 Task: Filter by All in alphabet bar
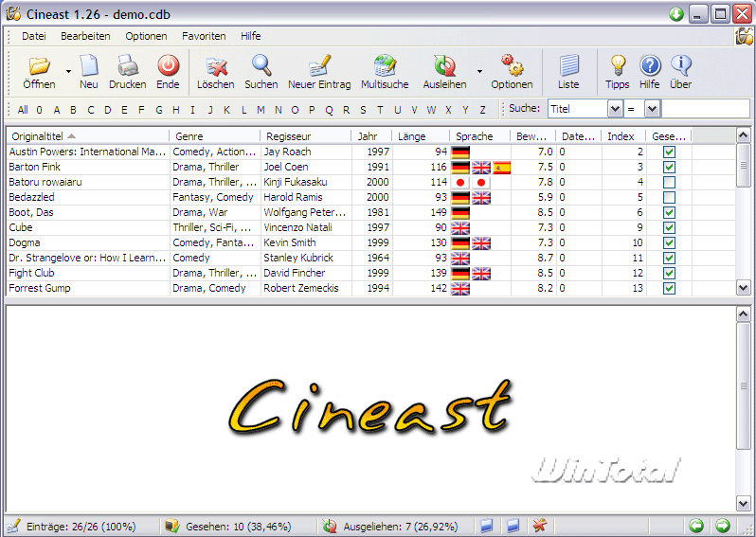tap(23, 110)
